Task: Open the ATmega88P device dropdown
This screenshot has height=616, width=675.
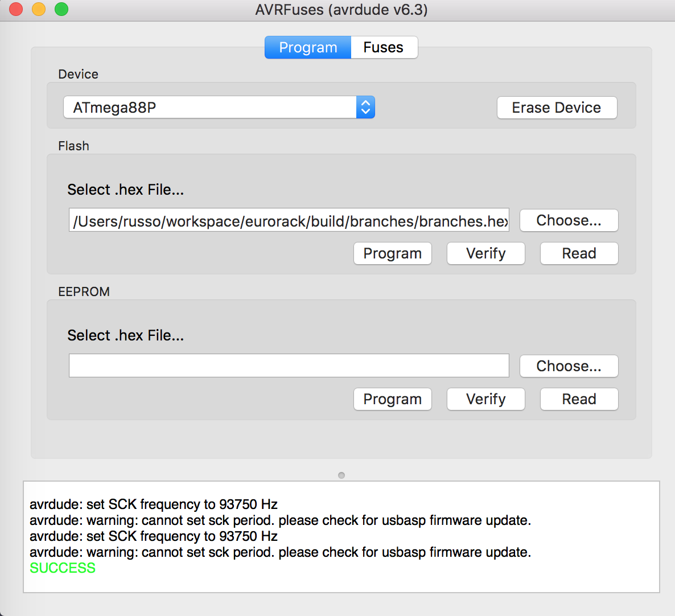Action: point(219,107)
